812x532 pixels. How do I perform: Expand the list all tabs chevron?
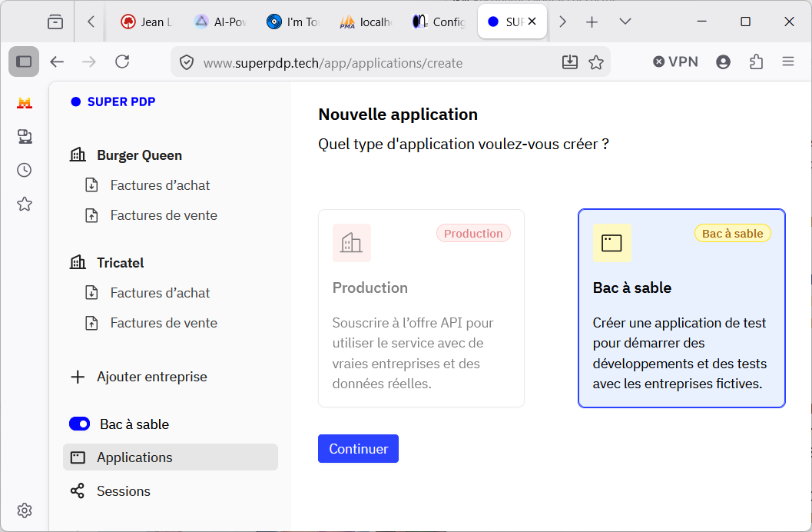pos(625,22)
